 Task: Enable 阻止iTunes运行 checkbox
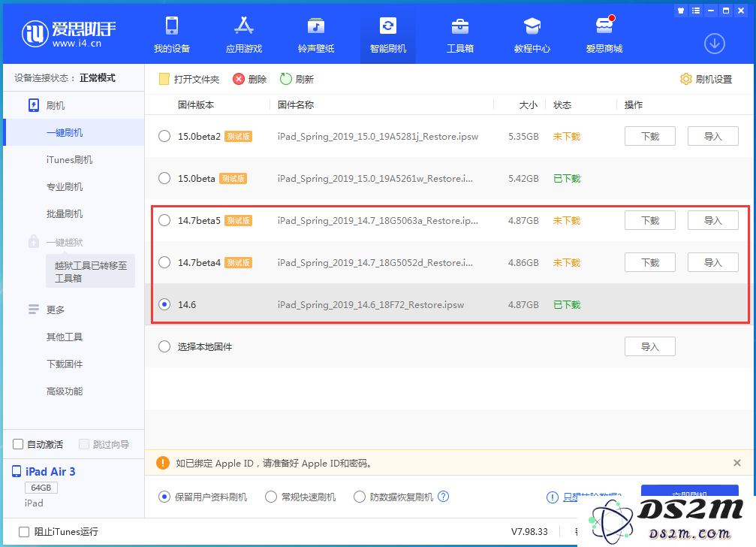coord(23,531)
